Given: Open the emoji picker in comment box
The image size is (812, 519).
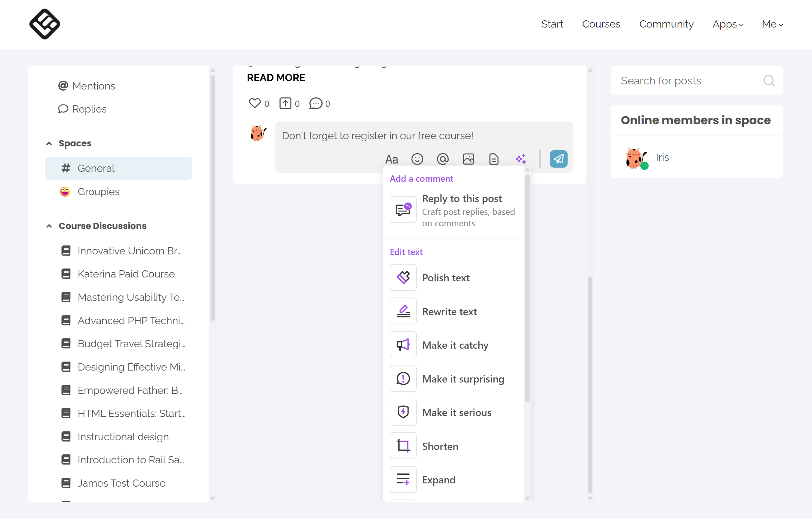Looking at the screenshot, I should (x=417, y=159).
